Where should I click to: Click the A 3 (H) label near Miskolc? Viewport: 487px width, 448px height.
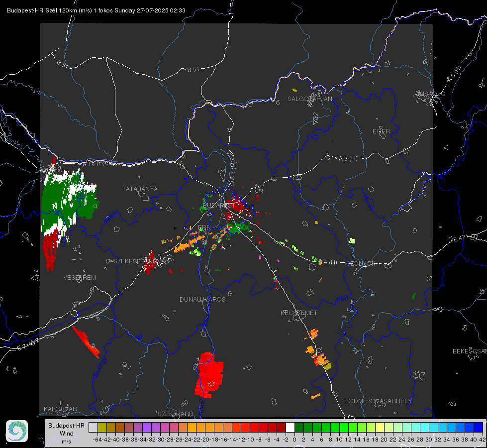click(x=454, y=74)
